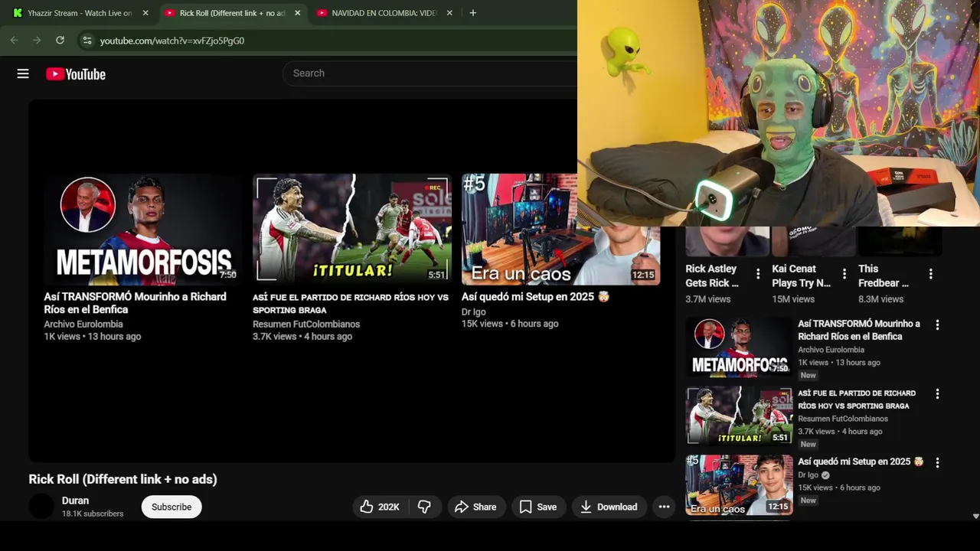Open Duran channel avatar
Viewport: 980px width, 551px height.
pyautogui.click(x=41, y=507)
